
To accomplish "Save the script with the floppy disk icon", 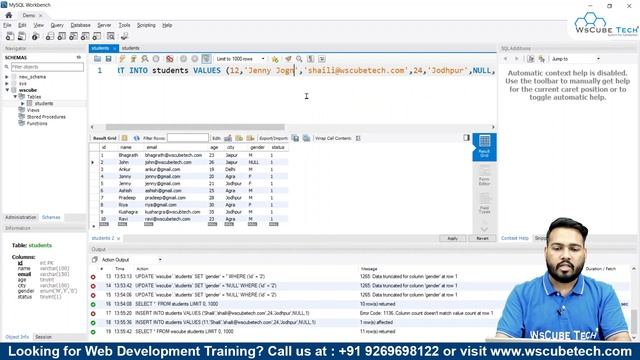I will [108, 59].
